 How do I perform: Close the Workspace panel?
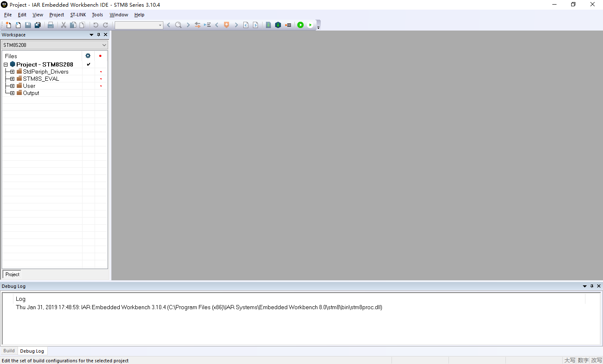[x=106, y=35]
